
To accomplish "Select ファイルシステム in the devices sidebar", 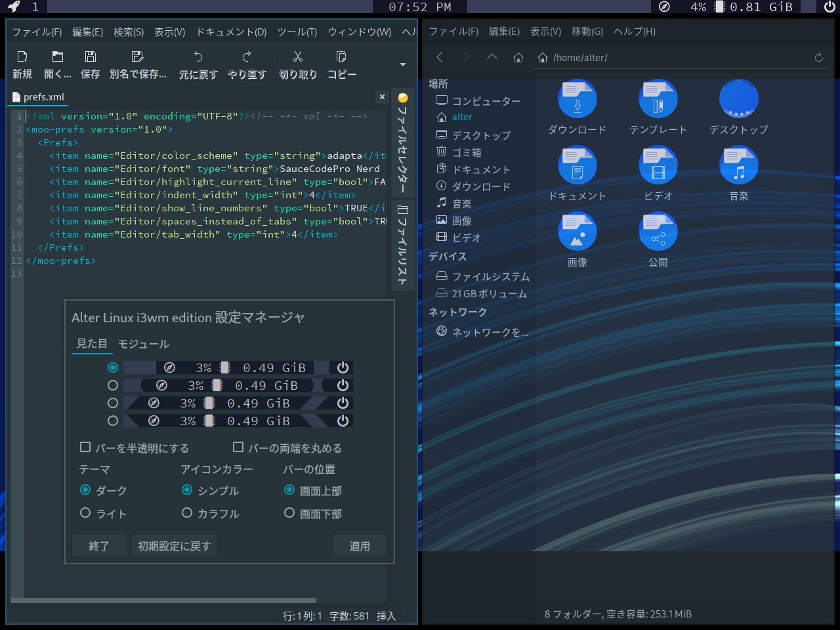I will [x=483, y=276].
